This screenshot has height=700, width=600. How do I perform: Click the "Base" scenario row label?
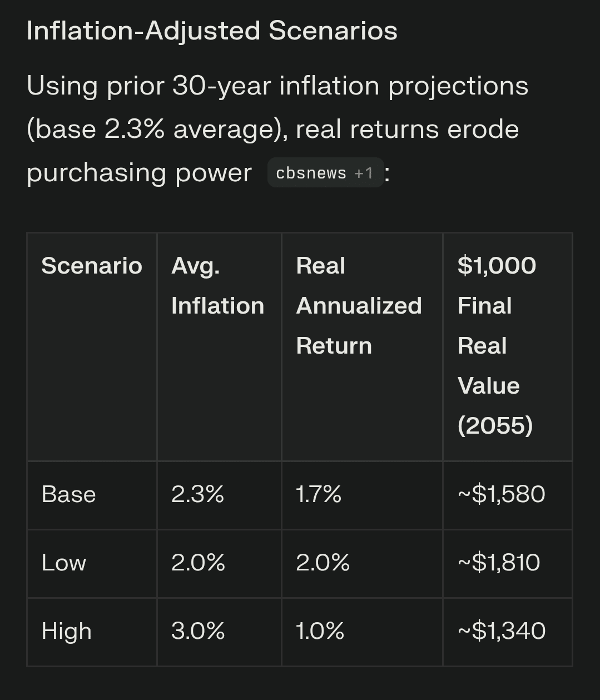point(69,494)
